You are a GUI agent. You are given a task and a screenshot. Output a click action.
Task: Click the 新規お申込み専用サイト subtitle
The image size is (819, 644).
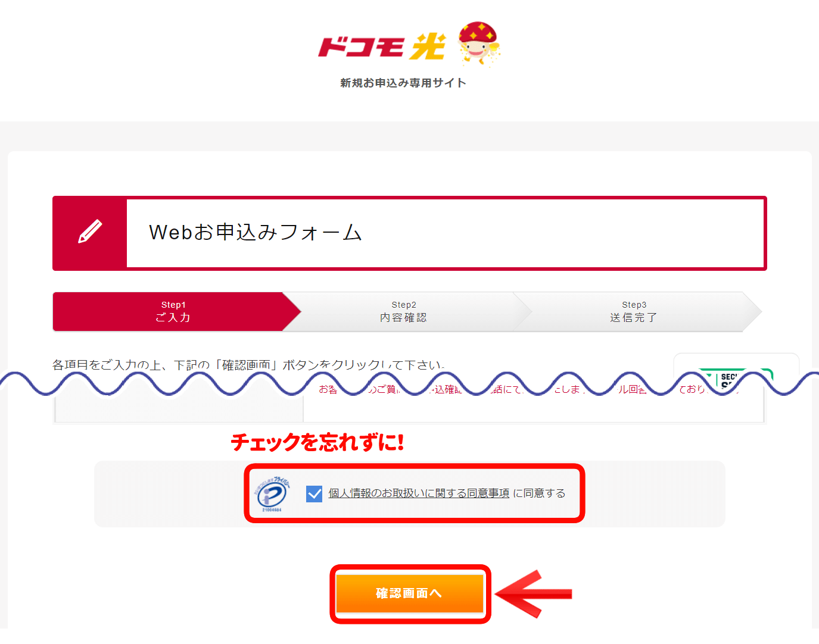(x=403, y=83)
